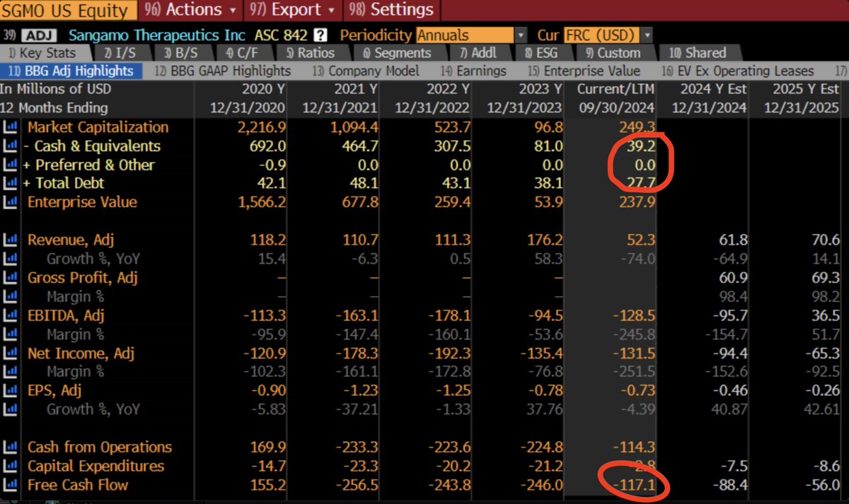Click chart icon beside Revenue, Adj

(11, 240)
